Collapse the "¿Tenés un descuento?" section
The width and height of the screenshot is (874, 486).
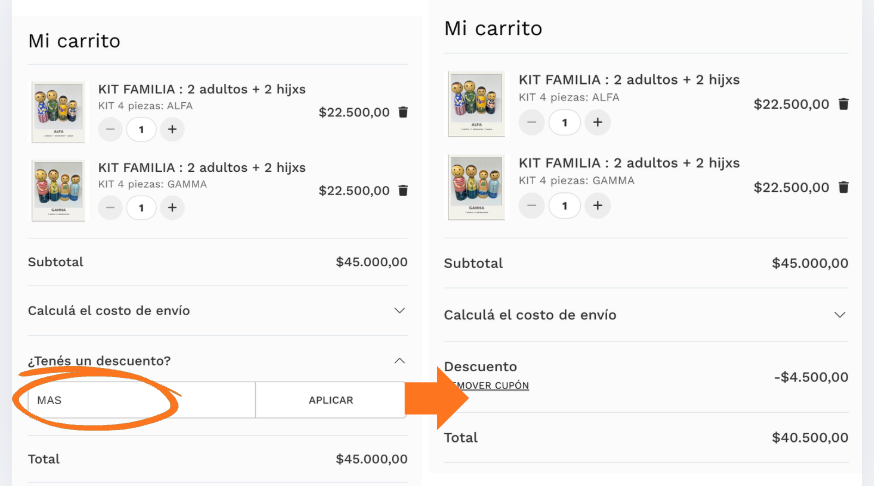[x=399, y=360]
